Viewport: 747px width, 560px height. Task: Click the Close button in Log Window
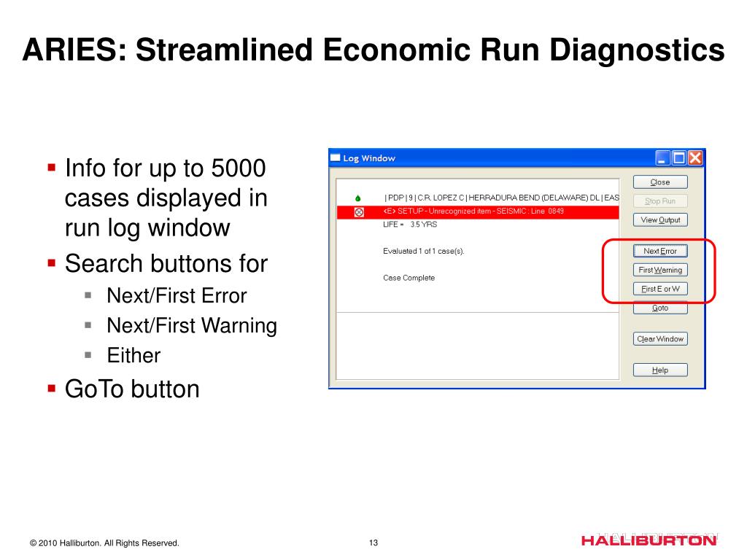tap(659, 182)
